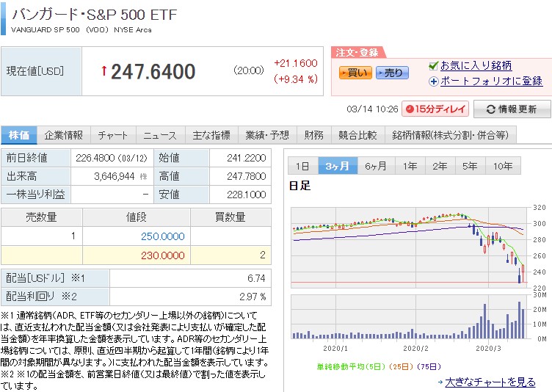Click the 買数量 column header

tap(230, 217)
